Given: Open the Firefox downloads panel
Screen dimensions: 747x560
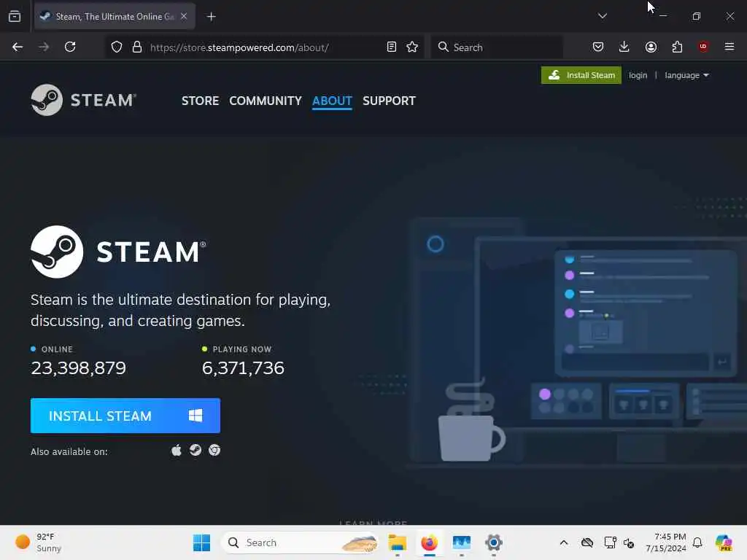Looking at the screenshot, I should pyautogui.click(x=624, y=47).
